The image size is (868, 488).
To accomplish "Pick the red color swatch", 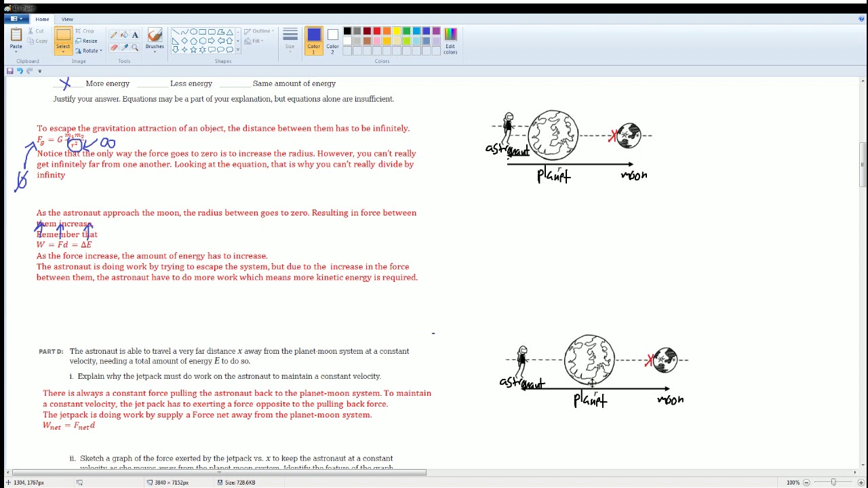I will click(376, 30).
